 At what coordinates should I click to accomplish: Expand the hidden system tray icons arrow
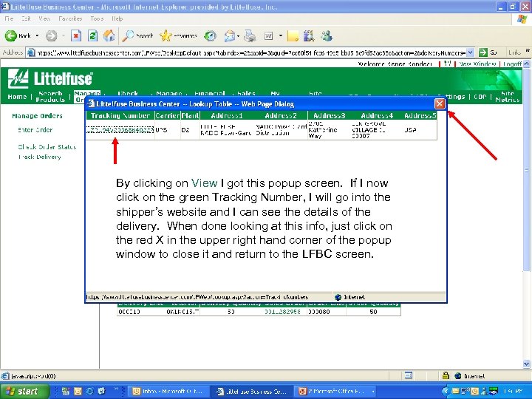(x=446, y=391)
